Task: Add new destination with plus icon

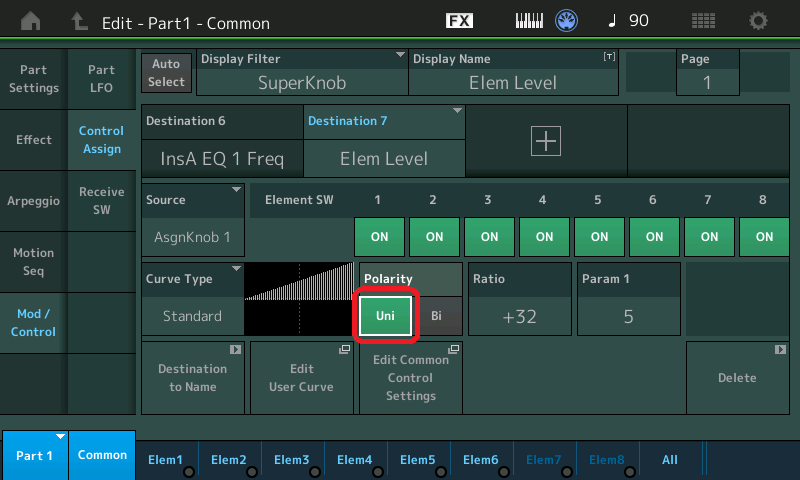Action: click(x=546, y=142)
